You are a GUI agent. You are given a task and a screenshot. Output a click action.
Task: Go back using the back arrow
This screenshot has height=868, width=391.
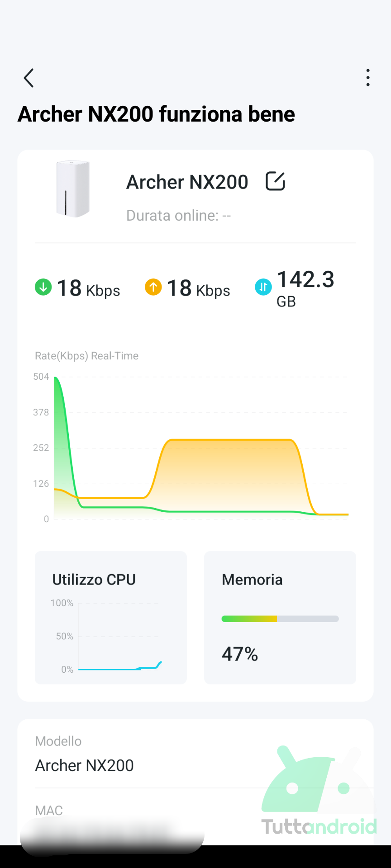click(x=29, y=78)
